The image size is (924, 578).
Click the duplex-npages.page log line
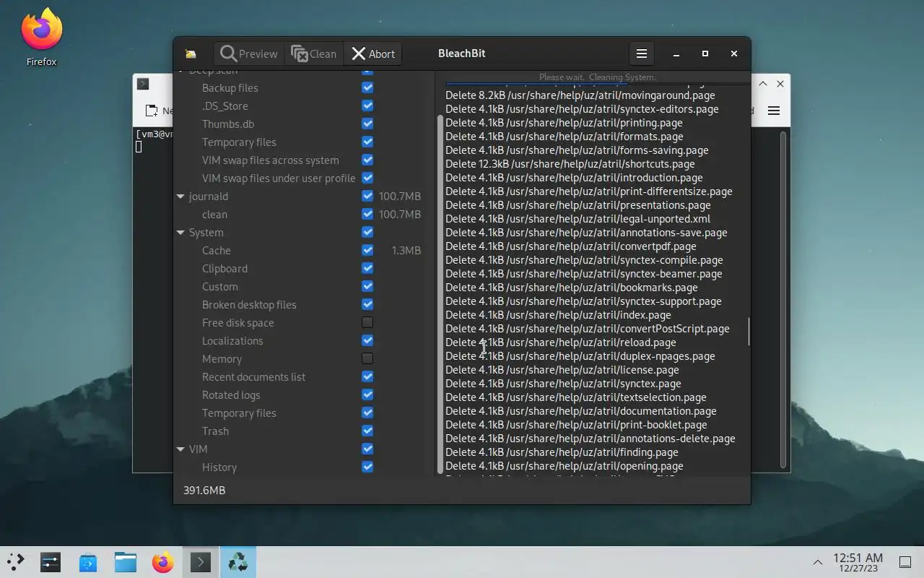click(x=580, y=356)
